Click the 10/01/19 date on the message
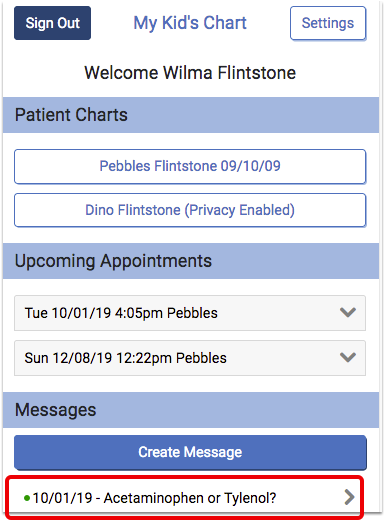Image resolution: width=385 pixels, height=520 pixels. [62, 498]
